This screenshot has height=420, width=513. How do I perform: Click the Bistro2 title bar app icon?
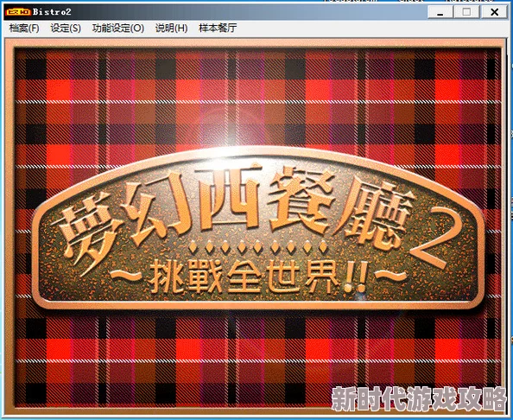(18, 12)
